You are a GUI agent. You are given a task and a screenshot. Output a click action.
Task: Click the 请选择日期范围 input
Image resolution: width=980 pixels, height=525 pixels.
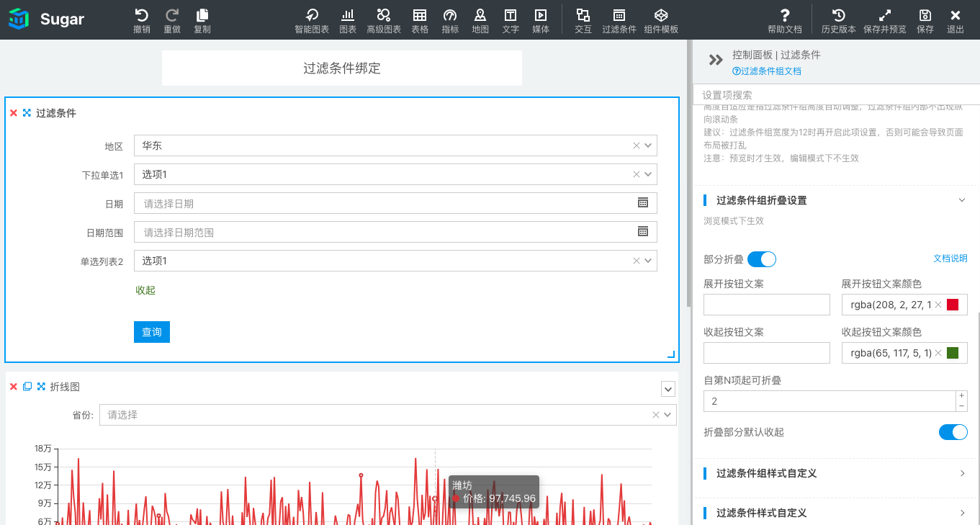[x=395, y=232]
